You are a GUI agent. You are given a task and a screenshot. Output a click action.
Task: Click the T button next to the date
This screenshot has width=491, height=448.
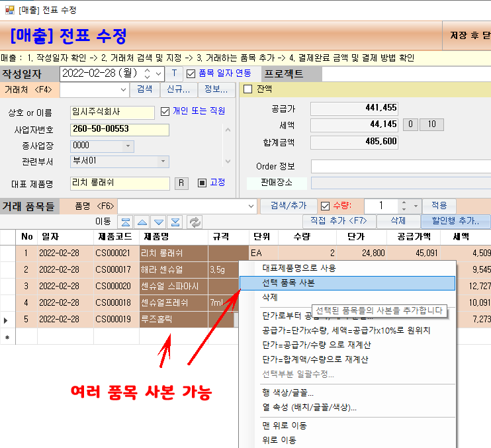coord(174,73)
